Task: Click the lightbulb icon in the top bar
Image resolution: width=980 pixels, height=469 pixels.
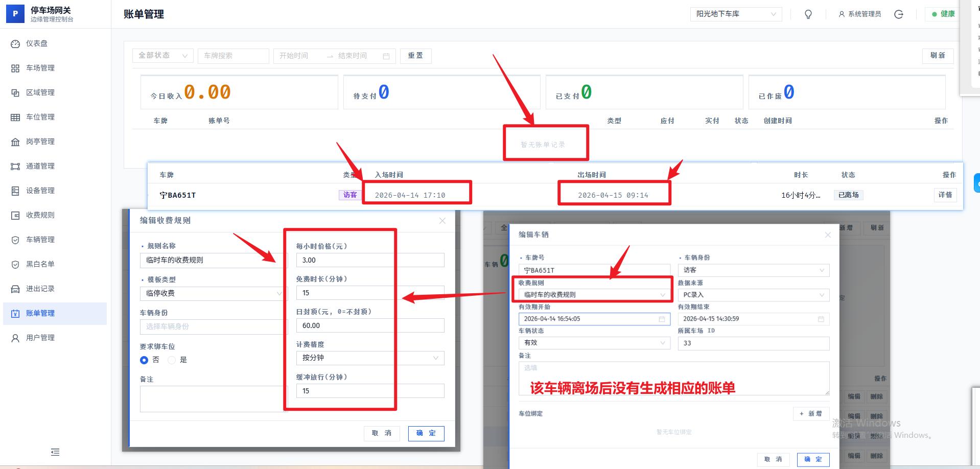Action: coord(808,14)
